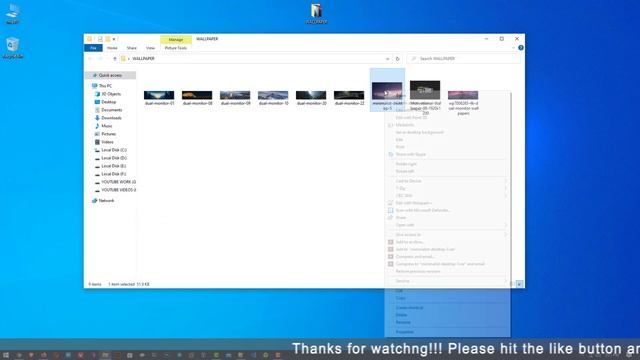Select Quick access in the navigation pane

pyautogui.click(x=110, y=76)
